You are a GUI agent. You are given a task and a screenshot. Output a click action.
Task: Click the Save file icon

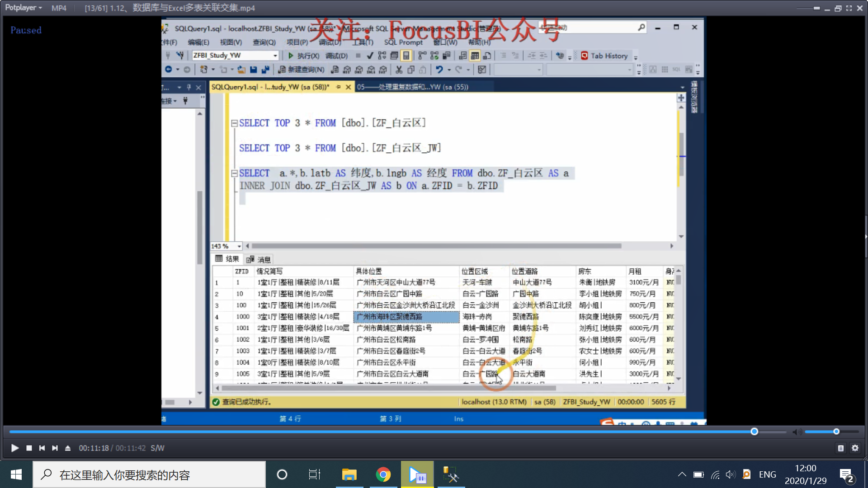point(254,70)
